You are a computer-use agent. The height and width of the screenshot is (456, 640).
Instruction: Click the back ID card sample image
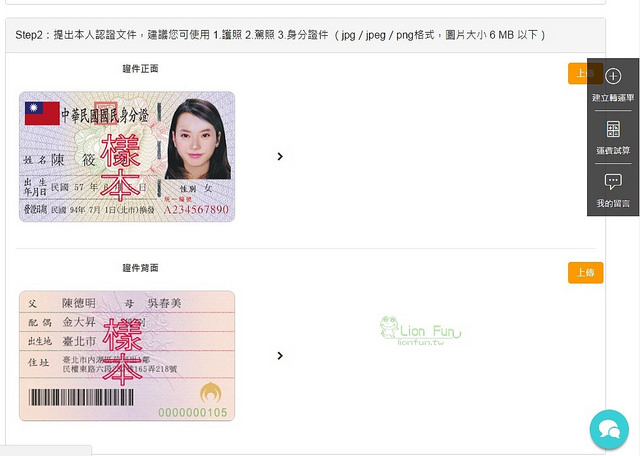tap(127, 356)
